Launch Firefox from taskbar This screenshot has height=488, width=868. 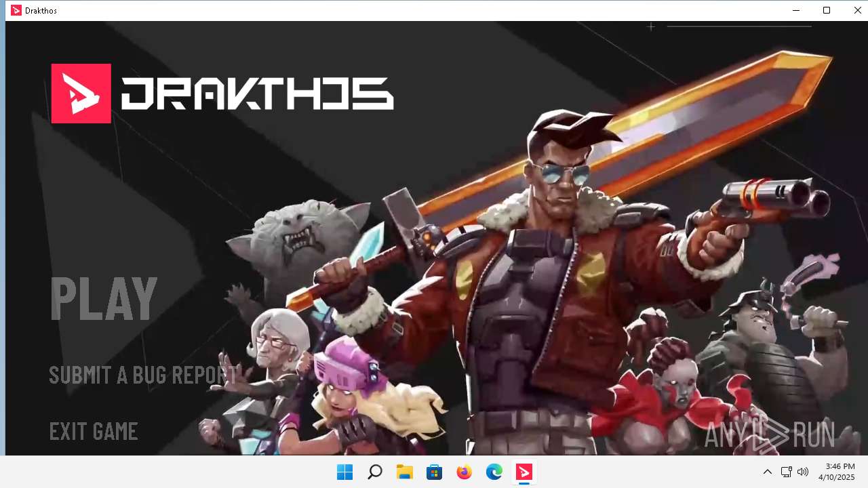pos(464,472)
